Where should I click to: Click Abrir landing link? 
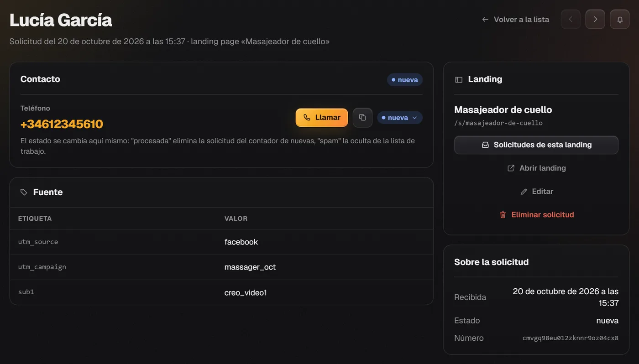pyautogui.click(x=536, y=168)
